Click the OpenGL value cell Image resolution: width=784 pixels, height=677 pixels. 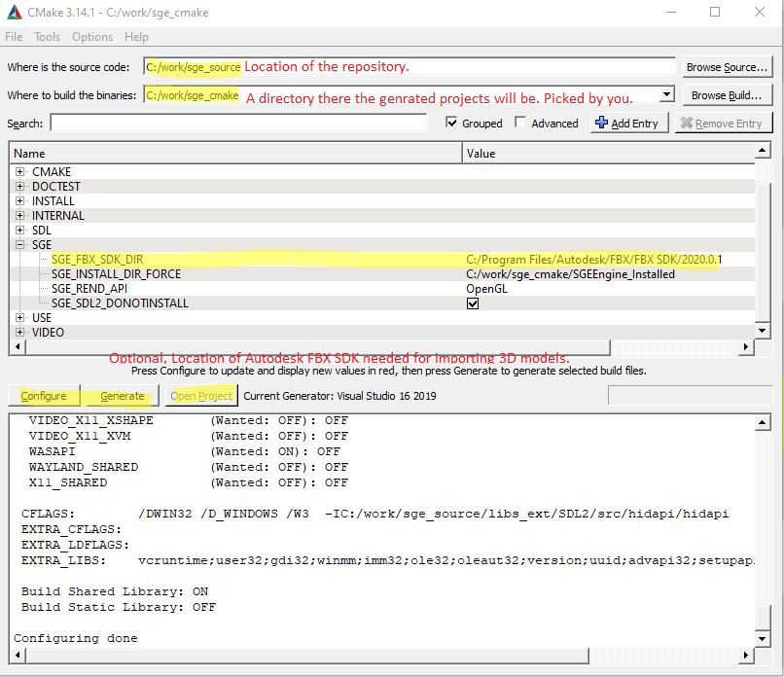[x=486, y=289]
